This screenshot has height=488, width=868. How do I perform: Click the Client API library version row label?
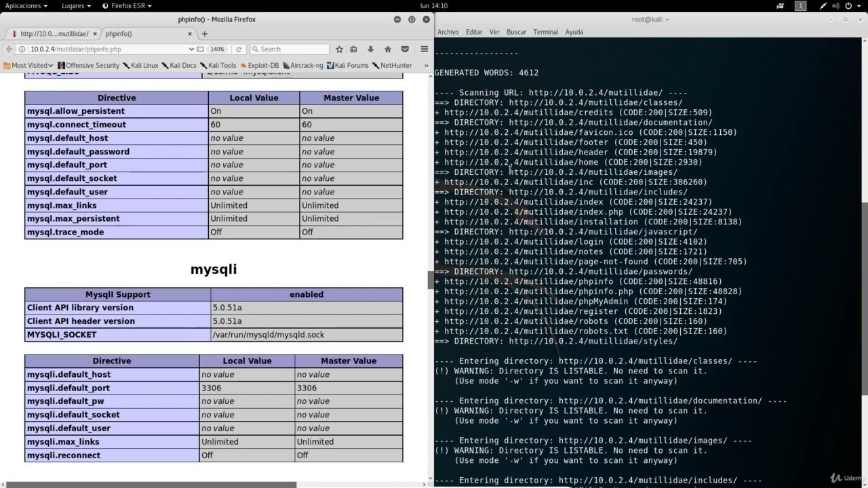(x=117, y=308)
